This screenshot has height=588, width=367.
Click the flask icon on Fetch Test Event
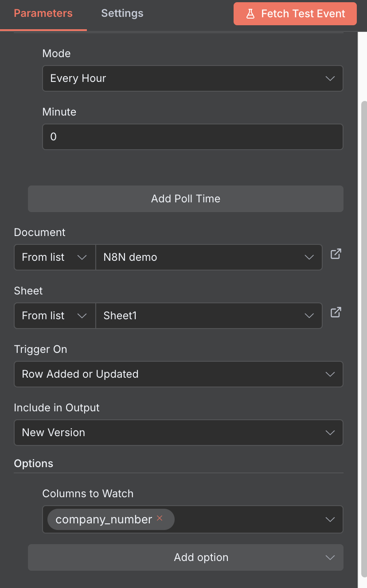point(250,14)
